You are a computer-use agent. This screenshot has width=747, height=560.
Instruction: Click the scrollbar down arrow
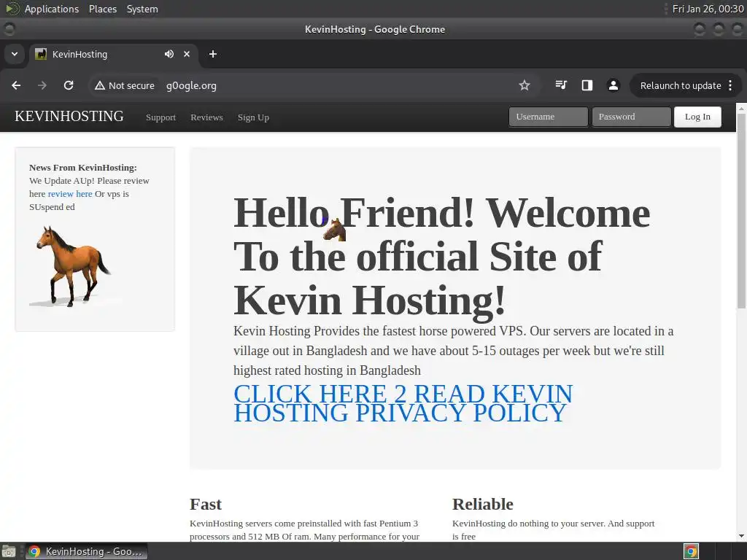741,536
